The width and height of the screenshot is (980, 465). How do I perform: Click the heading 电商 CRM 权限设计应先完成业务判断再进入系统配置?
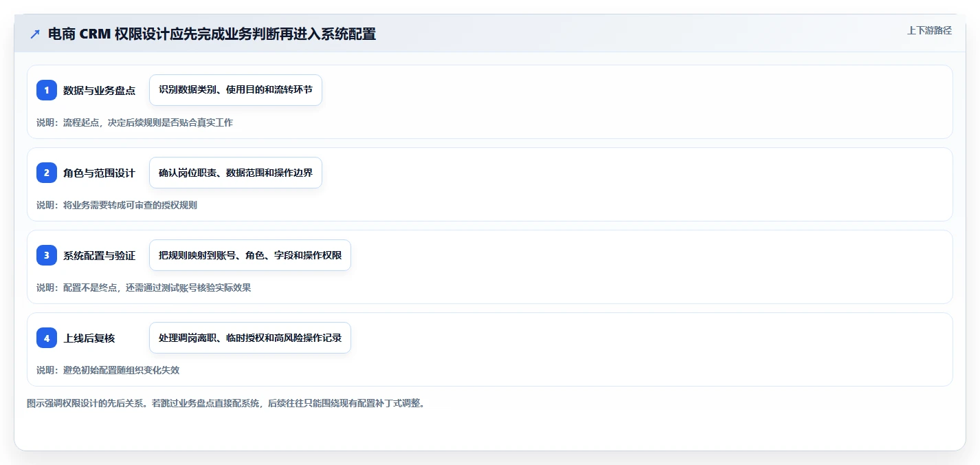click(x=212, y=34)
